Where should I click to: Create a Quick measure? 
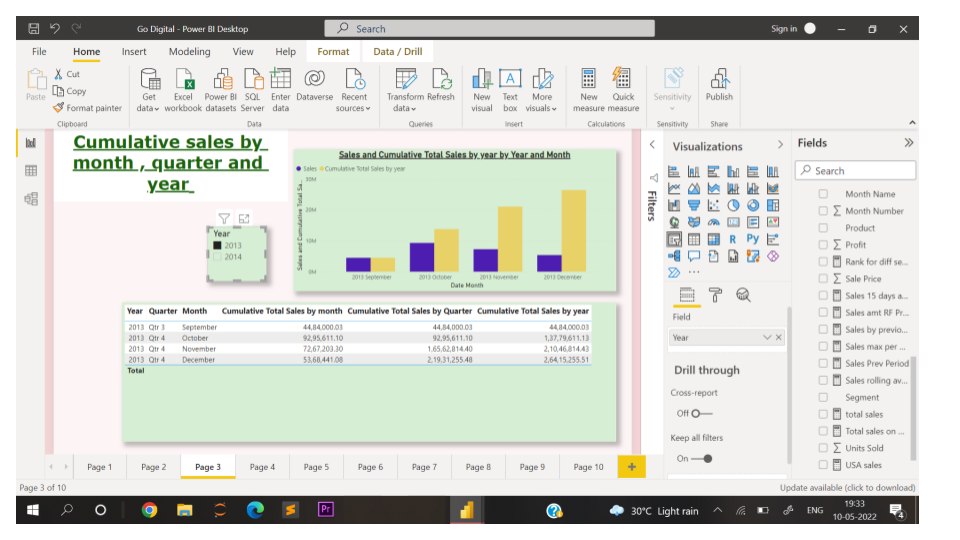623,90
